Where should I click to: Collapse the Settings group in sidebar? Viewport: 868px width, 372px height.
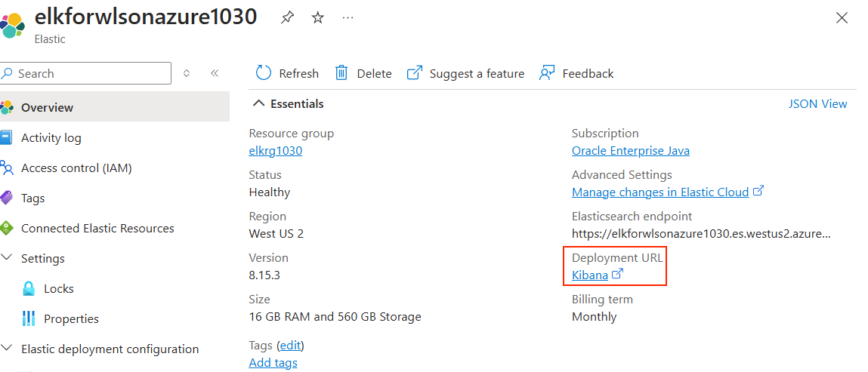(x=7, y=258)
